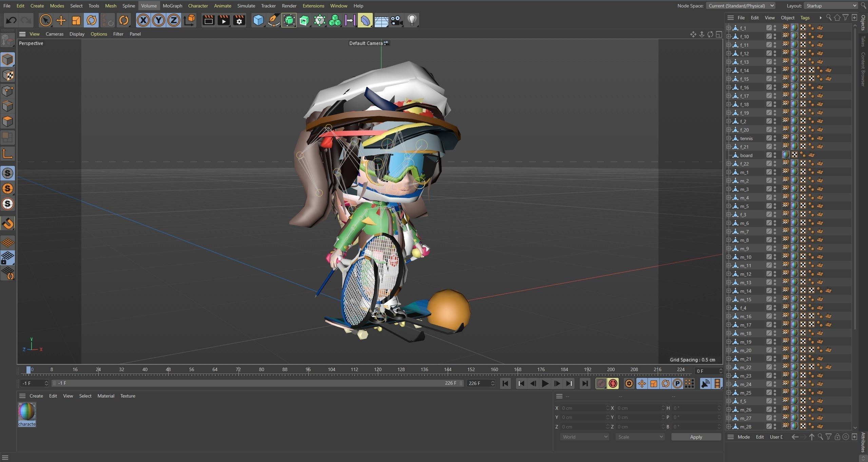
Task: Select the Move tool
Action: coord(61,20)
